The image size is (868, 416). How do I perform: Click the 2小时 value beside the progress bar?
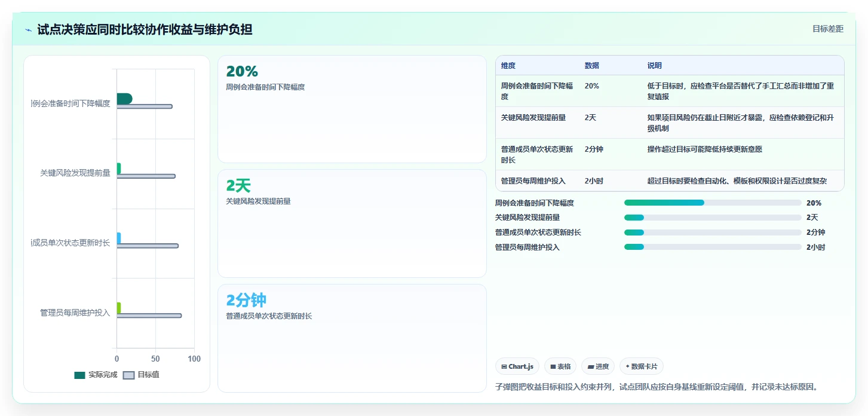tap(815, 247)
